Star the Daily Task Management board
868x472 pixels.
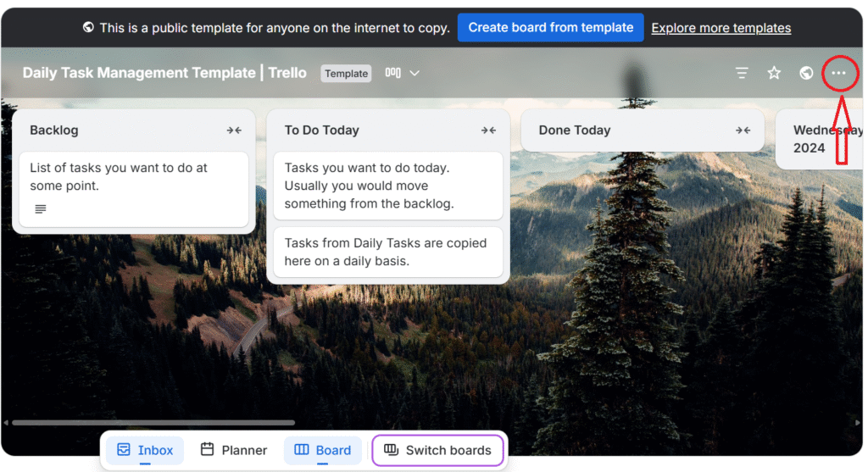point(774,73)
